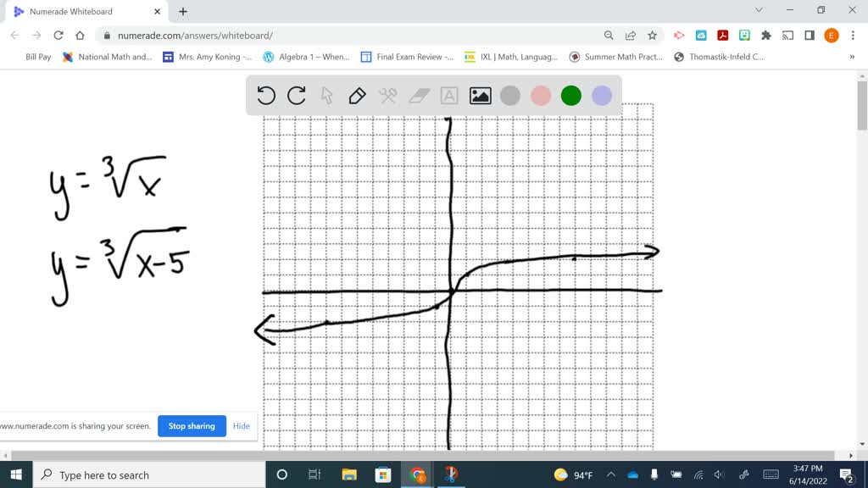Choose the green pen color
Viewport: 868px width, 488px height.
570,96
